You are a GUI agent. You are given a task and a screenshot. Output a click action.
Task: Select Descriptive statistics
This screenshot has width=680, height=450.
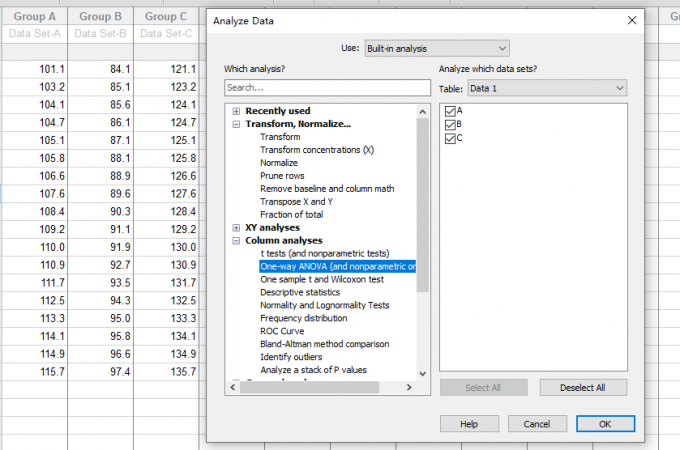point(300,293)
